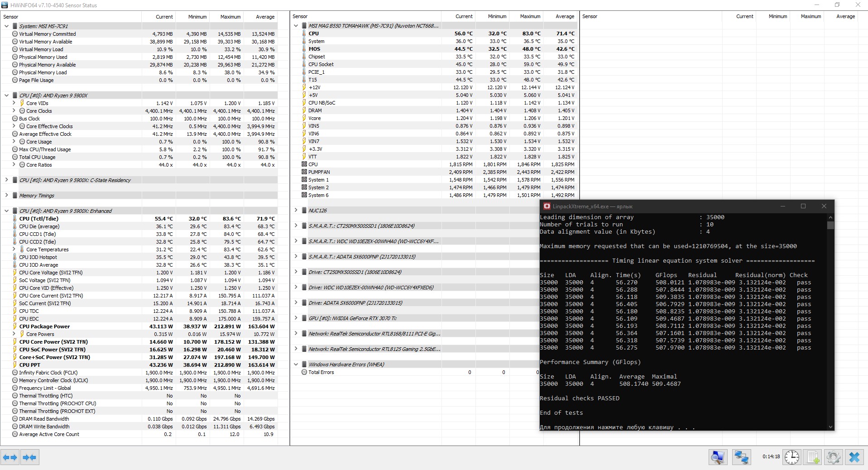Click the 0:14:18 elapsed time readout
Image resolution: width=868 pixels, height=470 pixels.
[x=771, y=456]
